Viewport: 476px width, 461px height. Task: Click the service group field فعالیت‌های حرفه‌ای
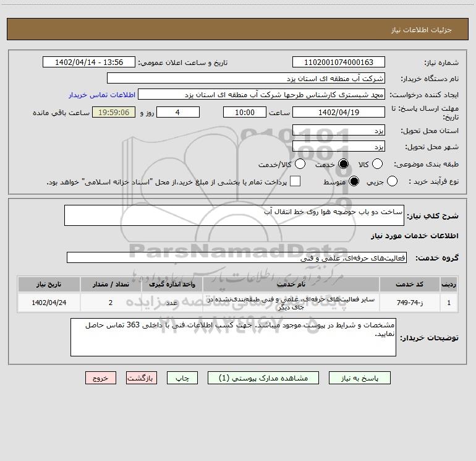(x=237, y=257)
